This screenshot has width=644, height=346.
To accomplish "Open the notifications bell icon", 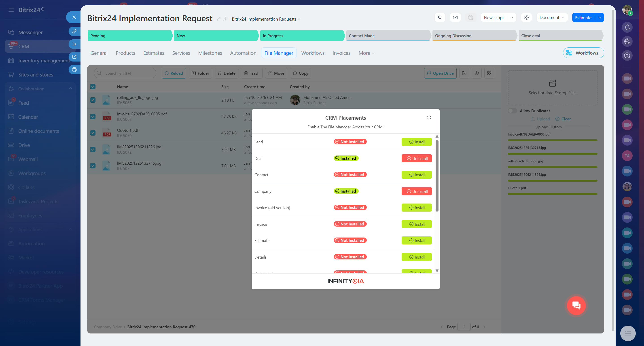I will point(627,27).
